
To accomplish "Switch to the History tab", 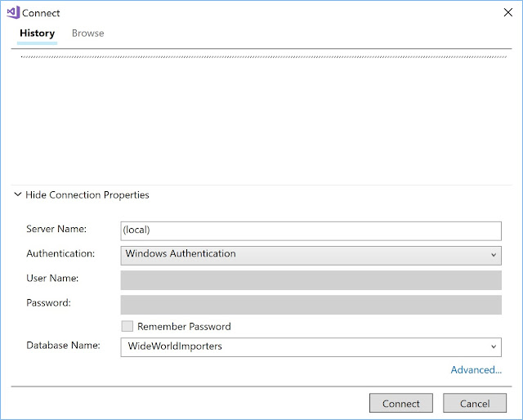I will pos(37,34).
